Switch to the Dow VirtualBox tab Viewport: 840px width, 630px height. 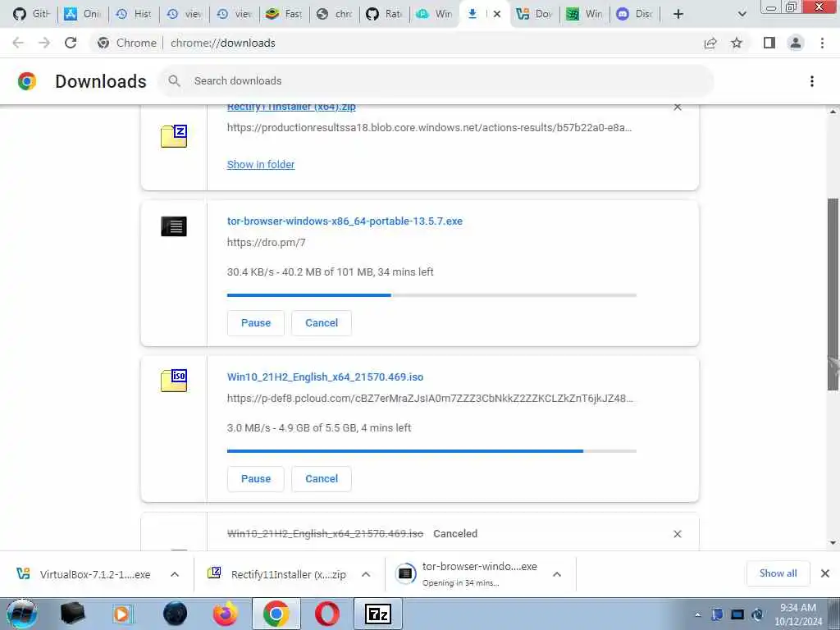pos(535,14)
